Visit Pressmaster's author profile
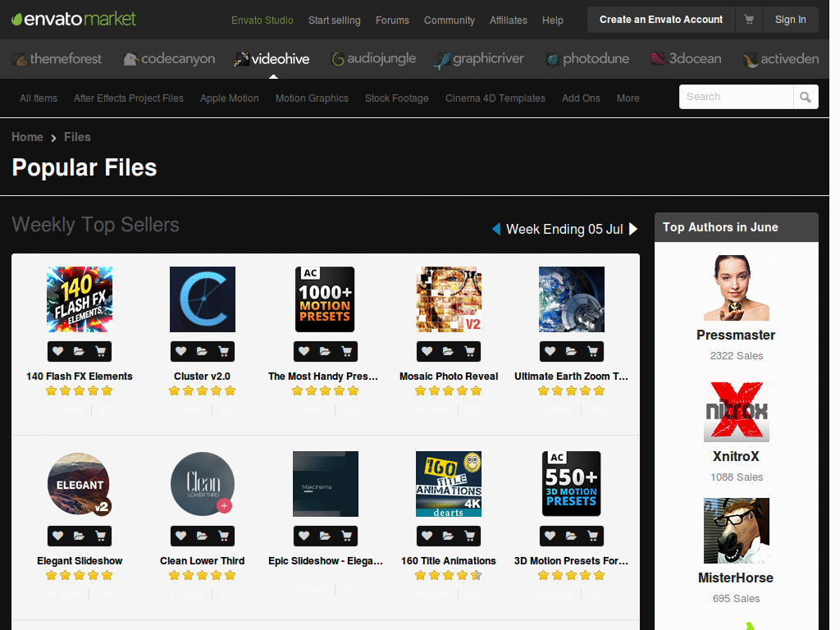 (x=736, y=335)
